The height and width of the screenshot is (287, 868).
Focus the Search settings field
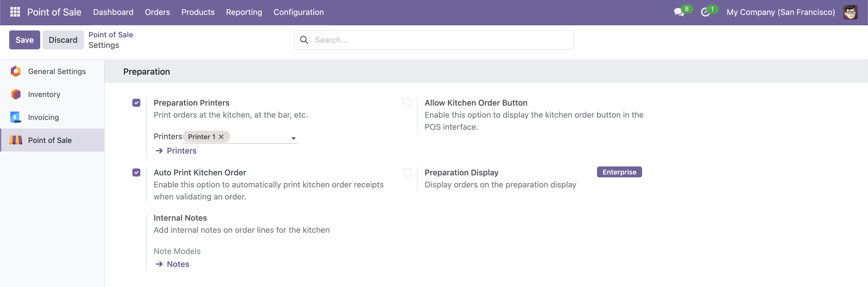point(434,40)
